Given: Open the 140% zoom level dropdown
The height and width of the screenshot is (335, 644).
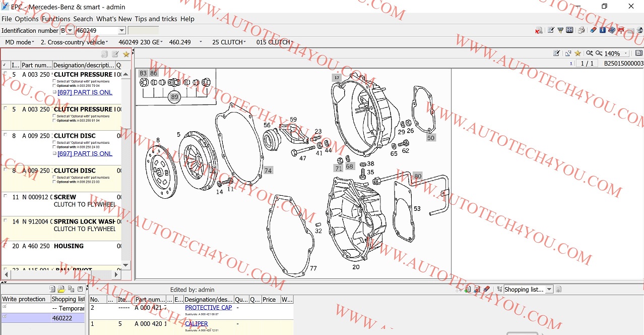Looking at the screenshot, I should pos(626,53).
